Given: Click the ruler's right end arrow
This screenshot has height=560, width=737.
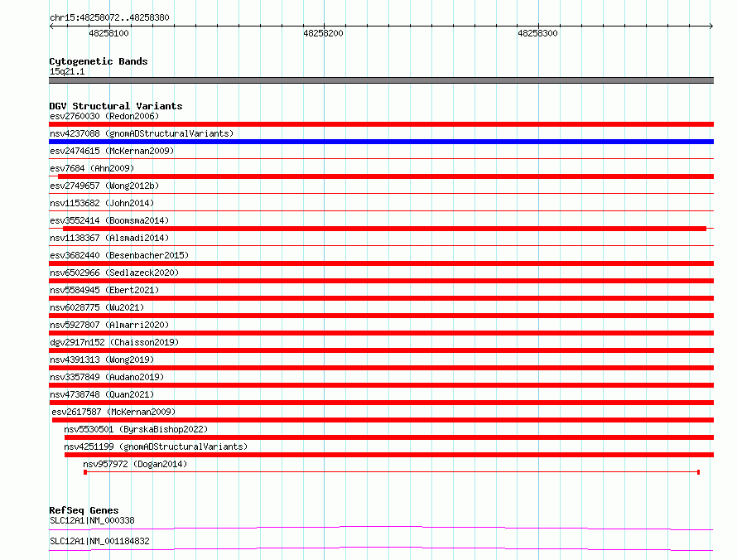Looking at the screenshot, I should (711, 27).
